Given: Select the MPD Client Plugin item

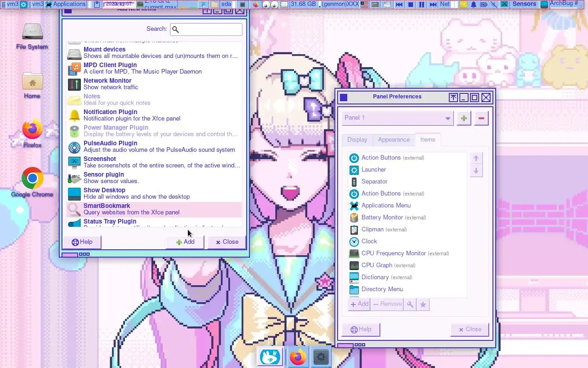Looking at the screenshot, I should pyautogui.click(x=154, y=68).
